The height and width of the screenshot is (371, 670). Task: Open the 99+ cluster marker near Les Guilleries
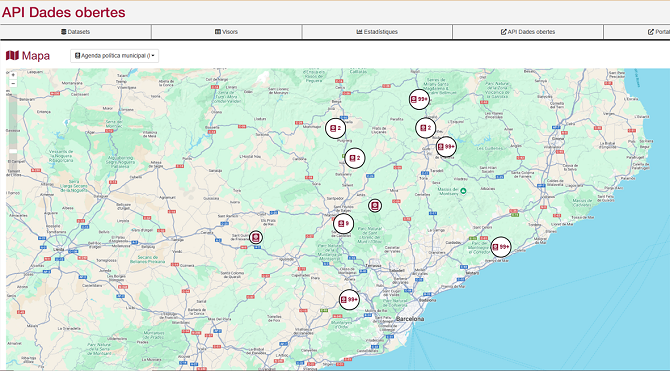(x=446, y=147)
